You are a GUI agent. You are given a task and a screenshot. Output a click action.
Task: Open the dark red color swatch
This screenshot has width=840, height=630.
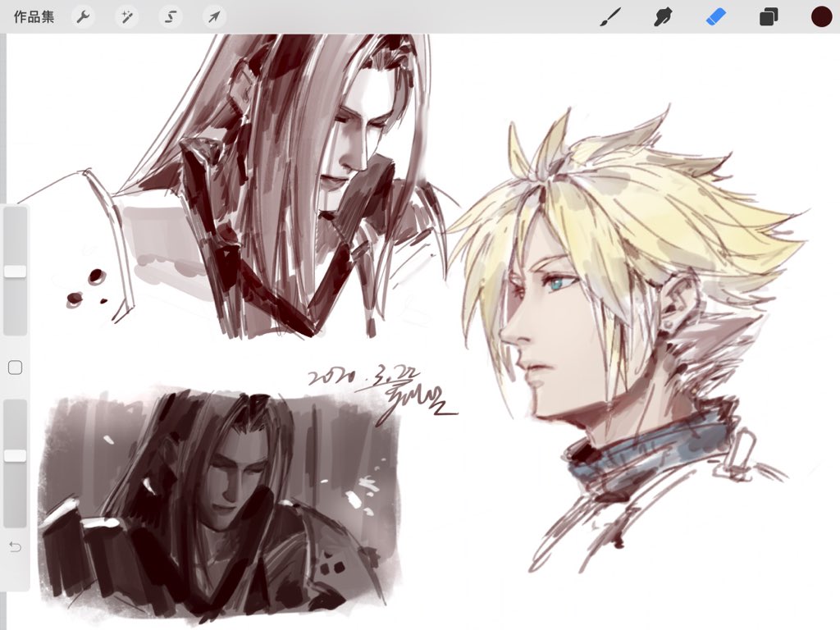821,16
